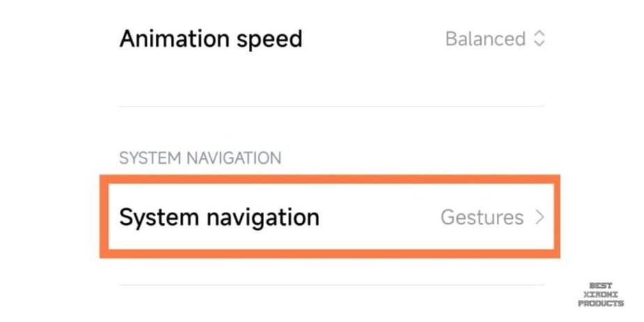Click the word PRODUCTS in the watermark
644x322 pixels.
point(600,303)
